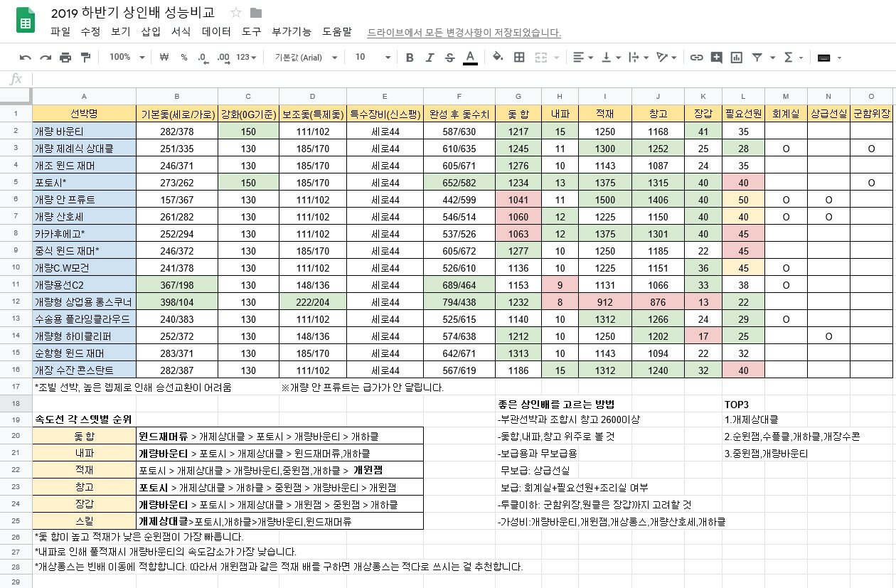
Task: Expand input tools dropdown arrow
Action: coord(839,58)
